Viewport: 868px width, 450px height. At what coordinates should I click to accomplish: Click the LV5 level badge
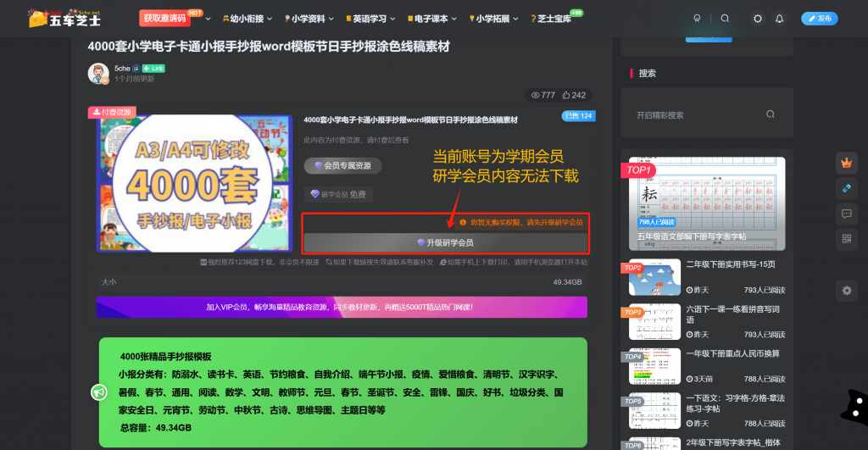coord(153,69)
